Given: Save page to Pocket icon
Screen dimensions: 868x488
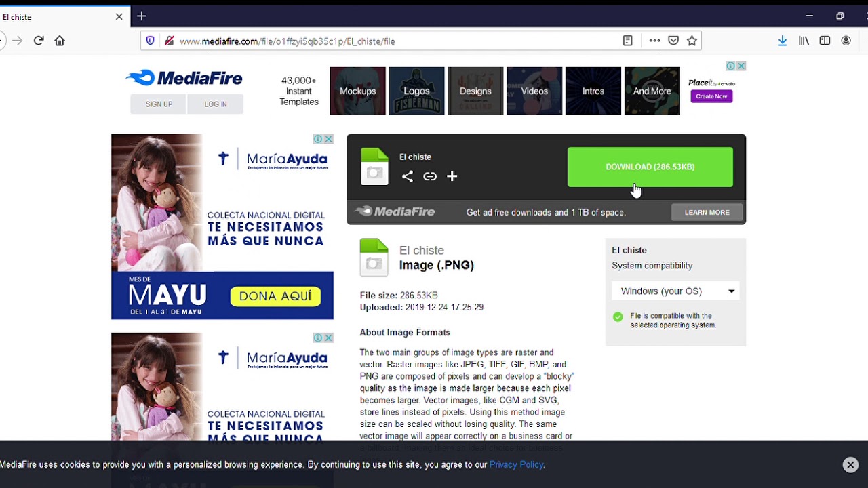Looking at the screenshot, I should [x=673, y=41].
